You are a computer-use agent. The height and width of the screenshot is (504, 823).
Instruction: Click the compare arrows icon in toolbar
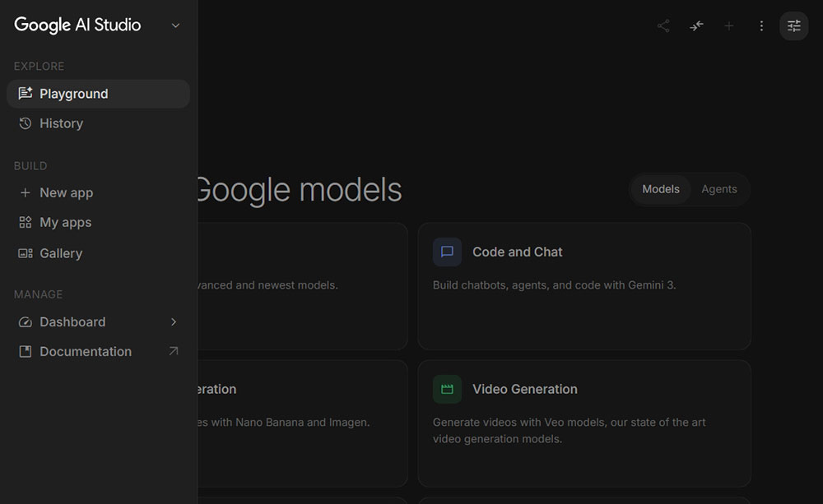(x=696, y=25)
